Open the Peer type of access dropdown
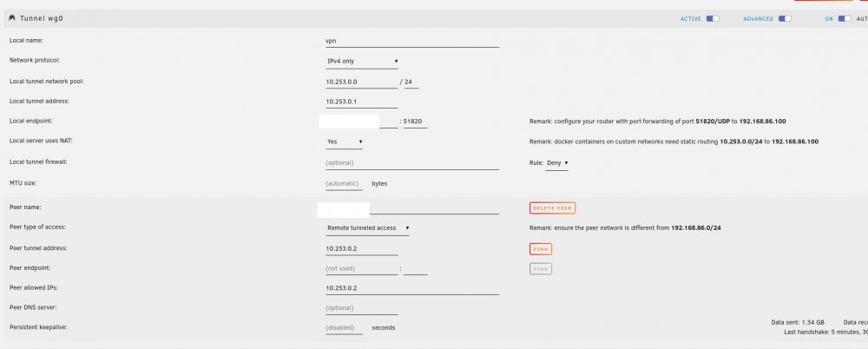The width and height of the screenshot is (868, 349). point(367,228)
